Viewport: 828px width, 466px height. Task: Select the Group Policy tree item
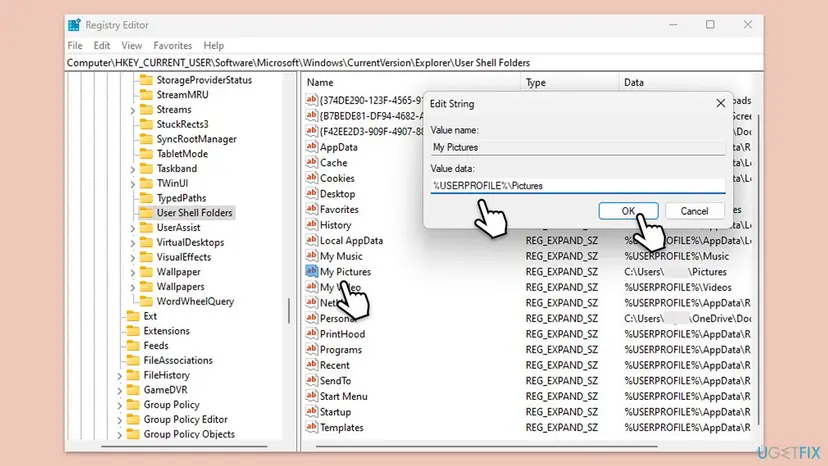click(x=172, y=405)
